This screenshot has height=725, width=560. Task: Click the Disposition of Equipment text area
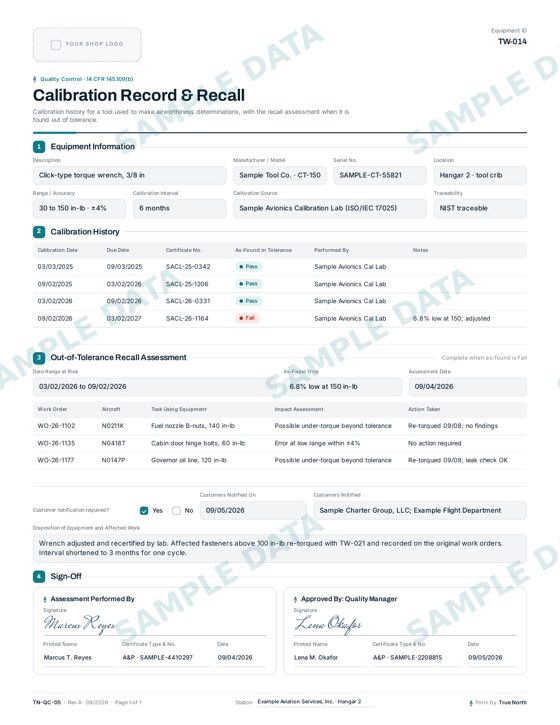click(280, 548)
